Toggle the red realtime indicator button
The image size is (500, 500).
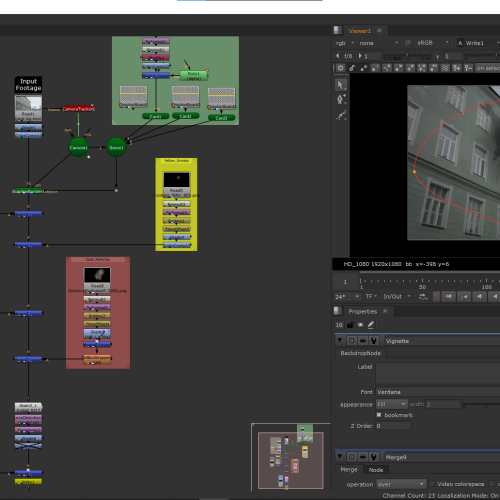tap(436, 296)
